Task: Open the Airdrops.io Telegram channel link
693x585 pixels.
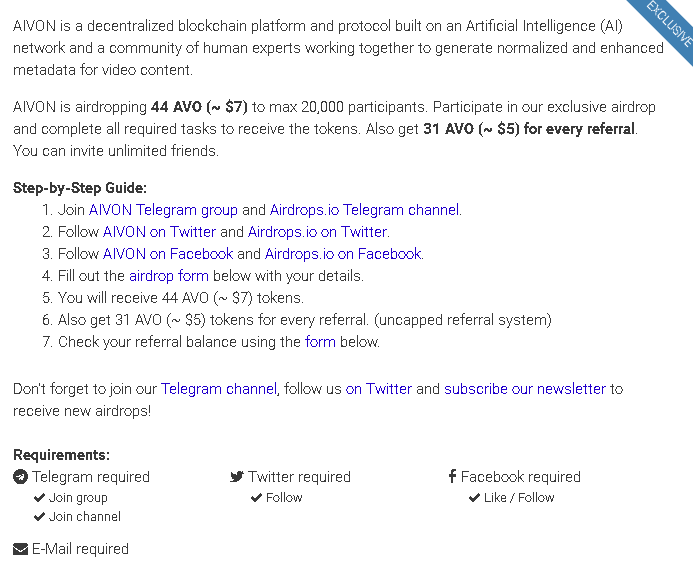Action: click(364, 210)
